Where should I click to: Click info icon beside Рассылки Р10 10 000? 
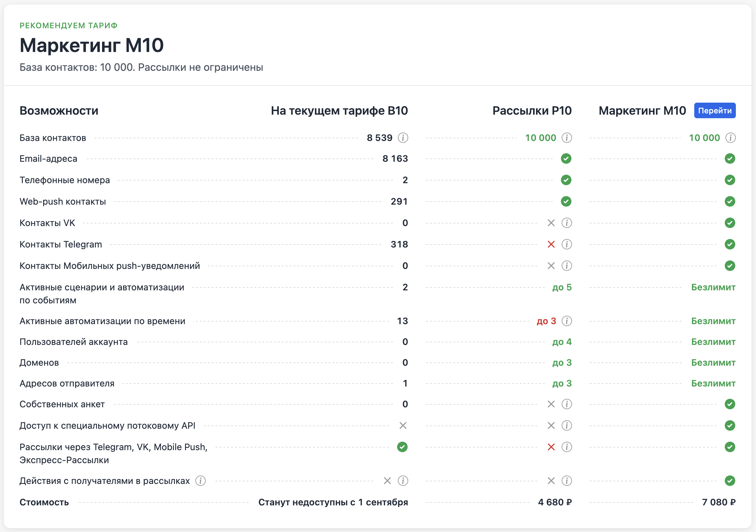[x=566, y=138]
